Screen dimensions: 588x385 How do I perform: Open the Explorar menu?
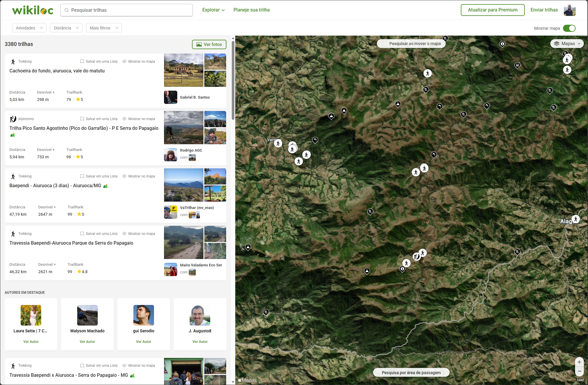coord(213,10)
